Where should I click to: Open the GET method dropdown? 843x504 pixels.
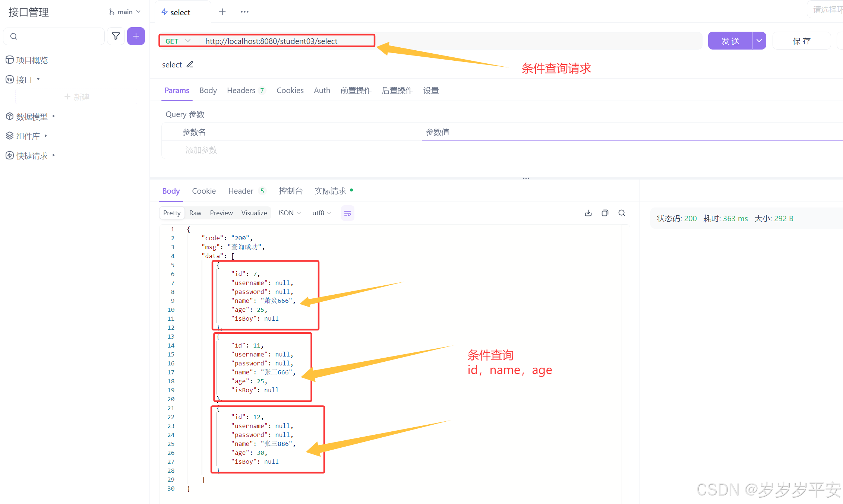pyautogui.click(x=178, y=41)
